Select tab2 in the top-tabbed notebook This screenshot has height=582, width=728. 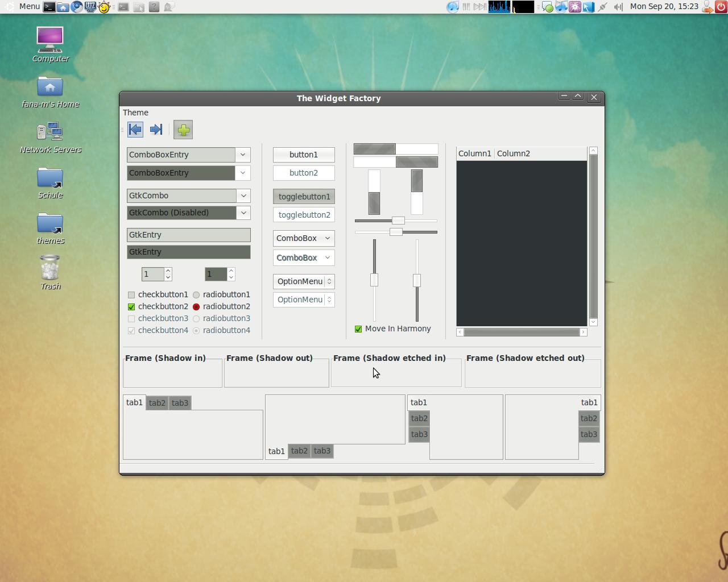tap(157, 403)
